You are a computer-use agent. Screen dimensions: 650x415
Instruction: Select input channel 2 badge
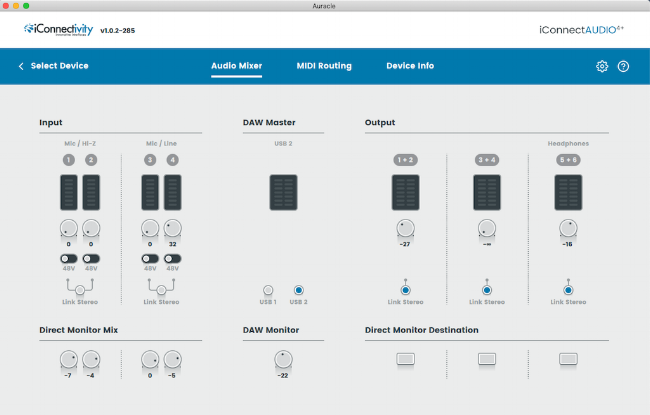pyautogui.click(x=91, y=160)
